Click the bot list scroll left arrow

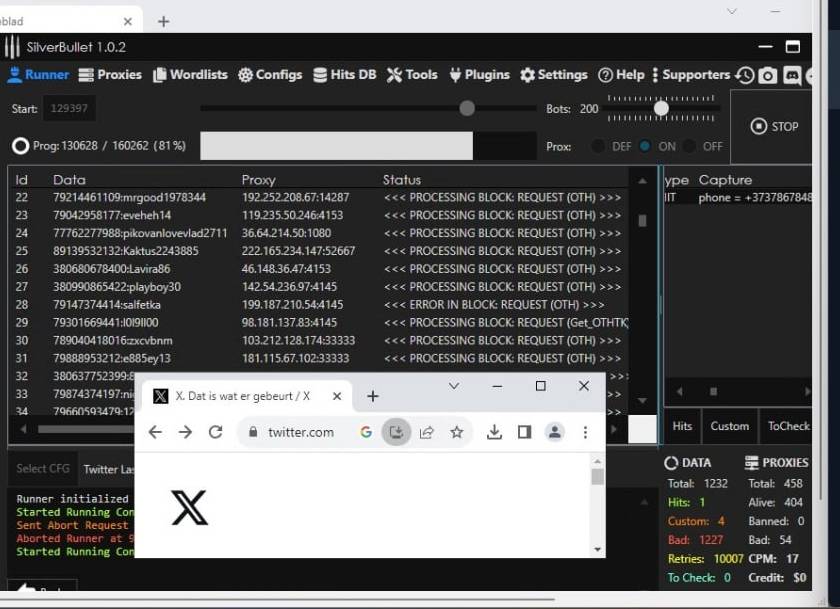point(23,429)
